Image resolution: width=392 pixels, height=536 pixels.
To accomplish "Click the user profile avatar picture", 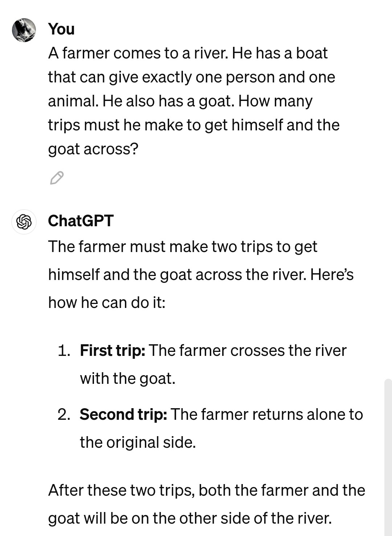I will click(x=24, y=30).
